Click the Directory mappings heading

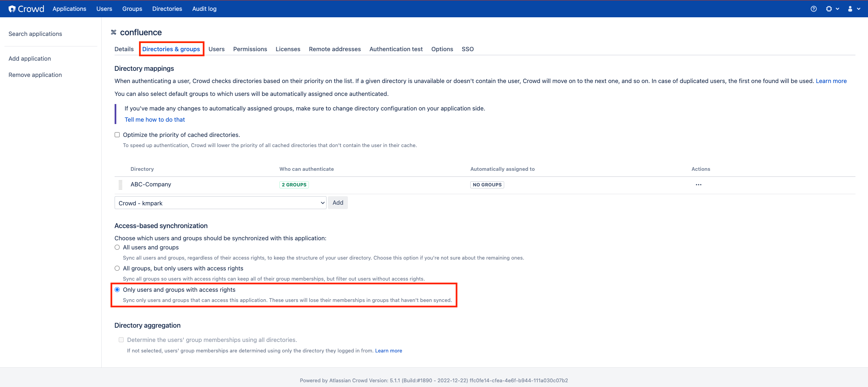click(x=144, y=68)
